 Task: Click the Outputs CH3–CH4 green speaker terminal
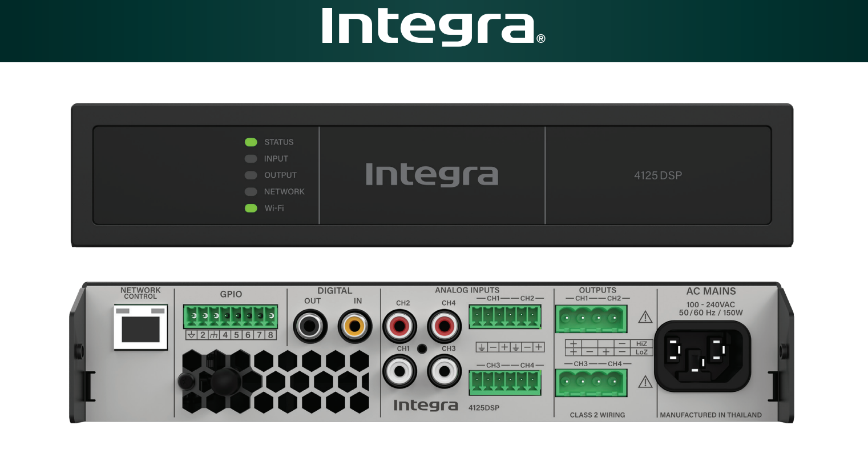point(591,383)
